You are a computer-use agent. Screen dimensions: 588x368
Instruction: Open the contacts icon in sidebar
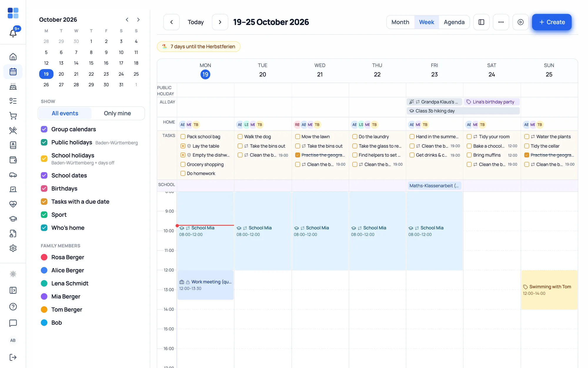tap(13, 145)
